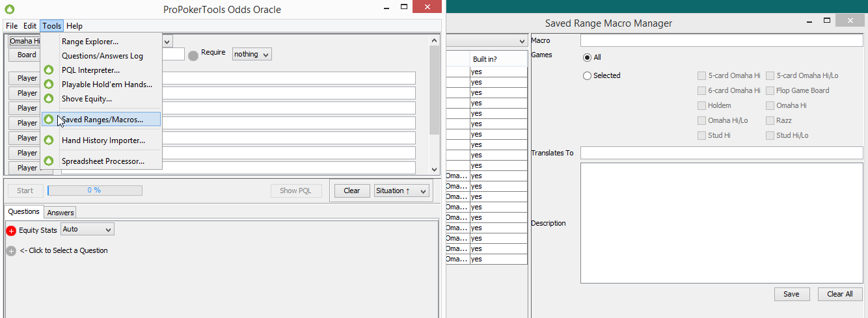Tick the 5-card Omaha Hi checkbox
This screenshot has height=318, width=868.
pos(701,75)
